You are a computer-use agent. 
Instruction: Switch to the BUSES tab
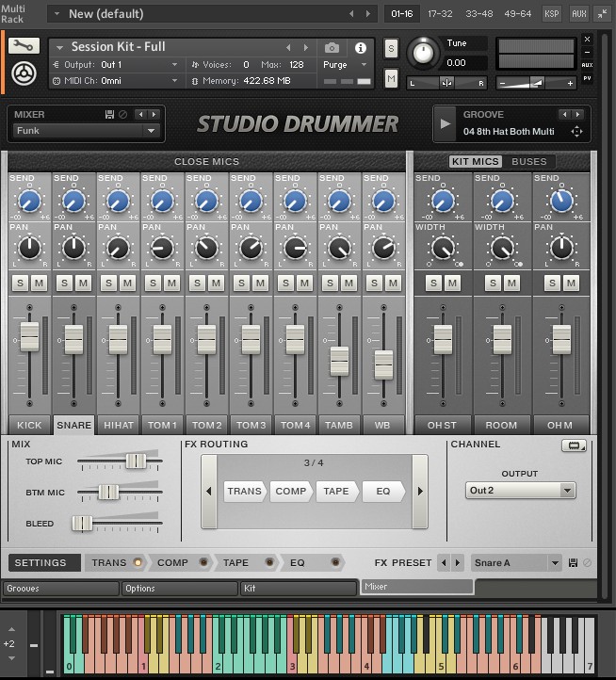tap(528, 161)
